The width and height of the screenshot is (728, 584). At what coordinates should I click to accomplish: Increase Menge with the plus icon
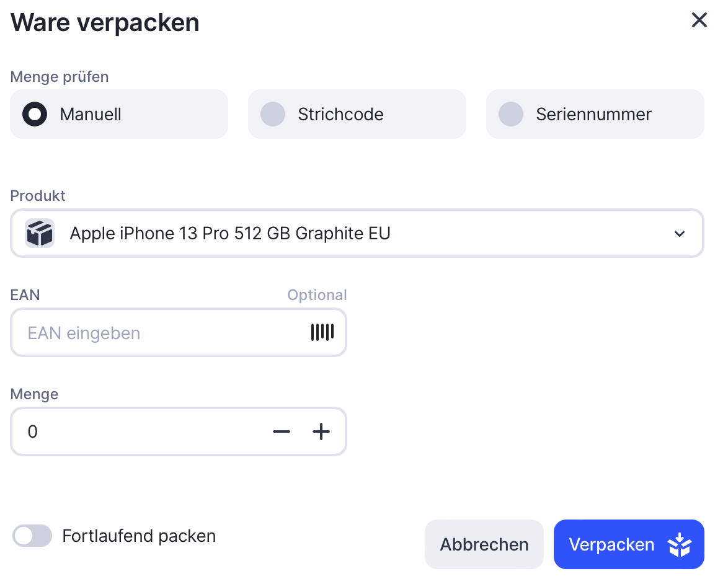(321, 431)
